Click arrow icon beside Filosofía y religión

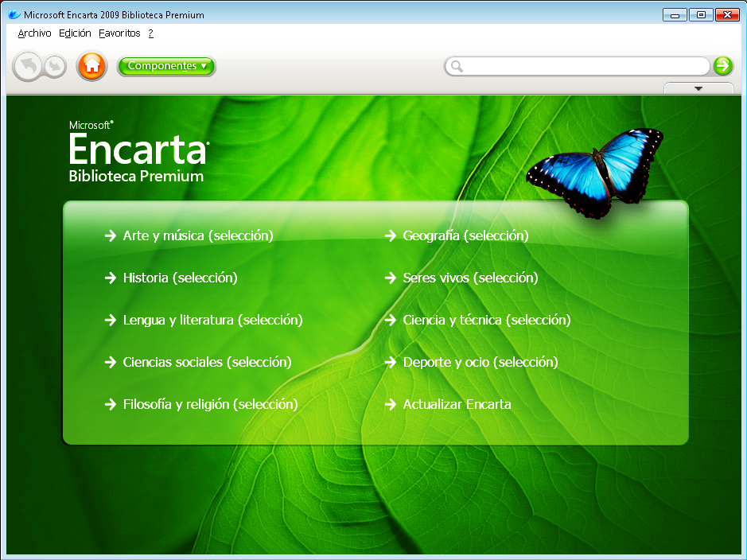(x=111, y=404)
